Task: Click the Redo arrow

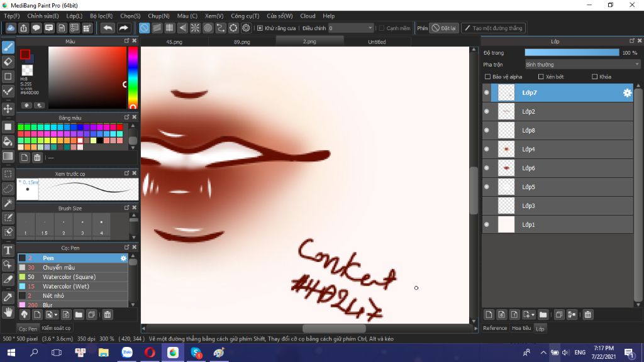Action: (x=123, y=28)
